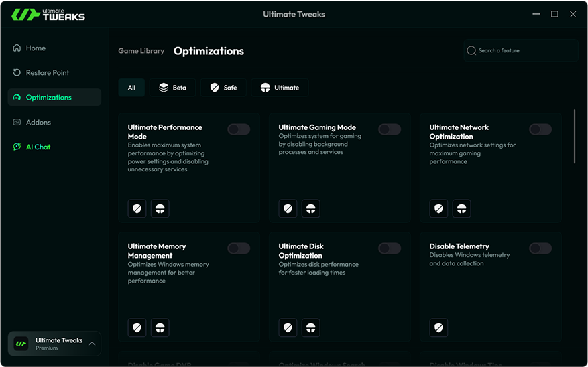
Task: Select the Optimizations header tab
Action: [x=209, y=51]
